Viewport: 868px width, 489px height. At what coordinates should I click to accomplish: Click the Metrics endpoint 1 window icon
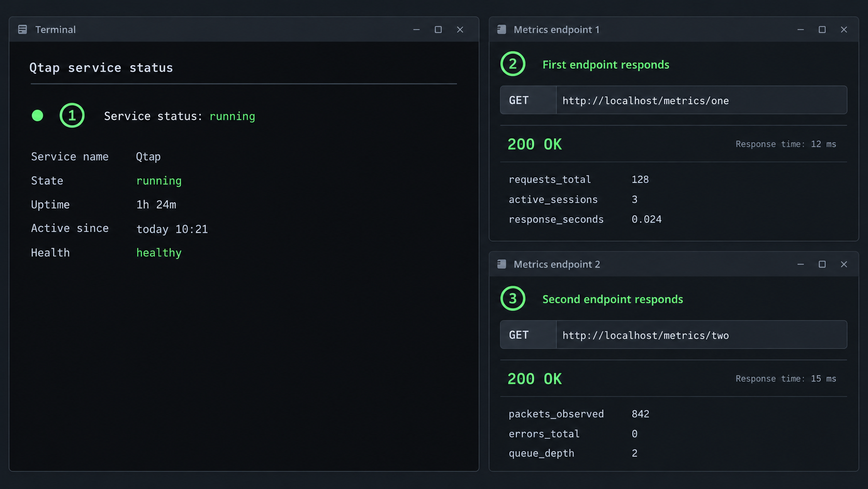click(x=501, y=30)
